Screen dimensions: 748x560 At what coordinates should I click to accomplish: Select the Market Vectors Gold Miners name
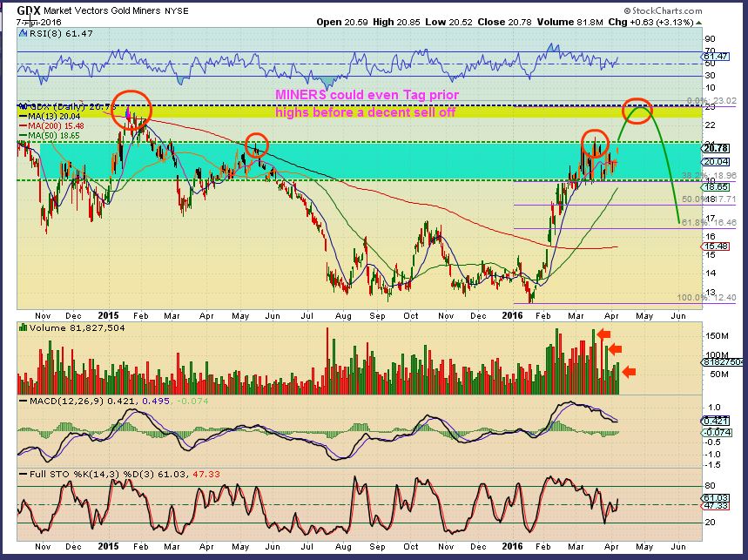click(x=102, y=10)
